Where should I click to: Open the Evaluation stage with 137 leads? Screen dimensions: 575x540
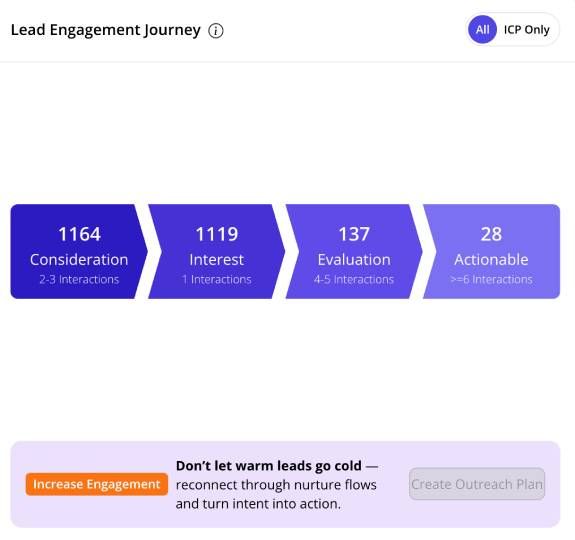[x=354, y=251]
